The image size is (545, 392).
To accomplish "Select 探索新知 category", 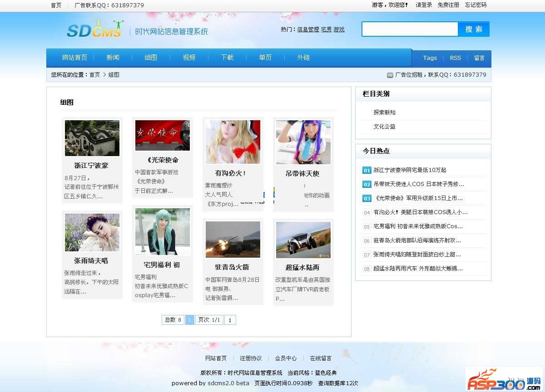I will click(x=385, y=113).
